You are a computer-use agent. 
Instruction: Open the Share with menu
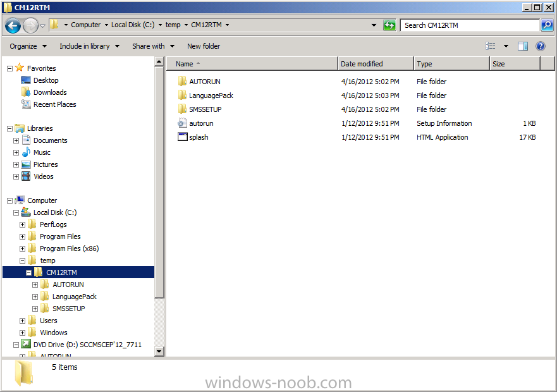point(153,46)
